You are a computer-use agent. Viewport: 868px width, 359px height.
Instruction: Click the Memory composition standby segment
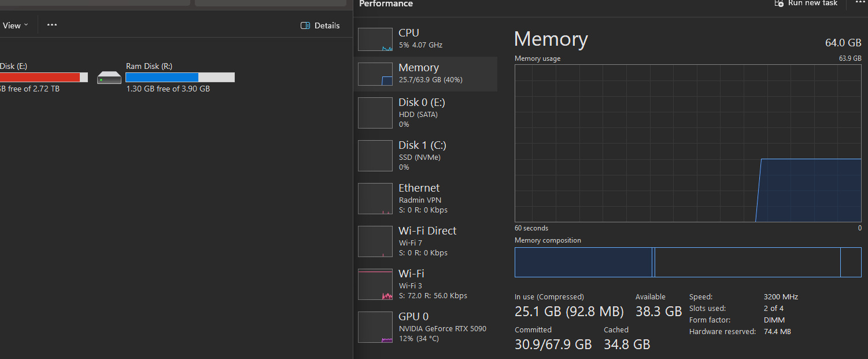click(747, 262)
